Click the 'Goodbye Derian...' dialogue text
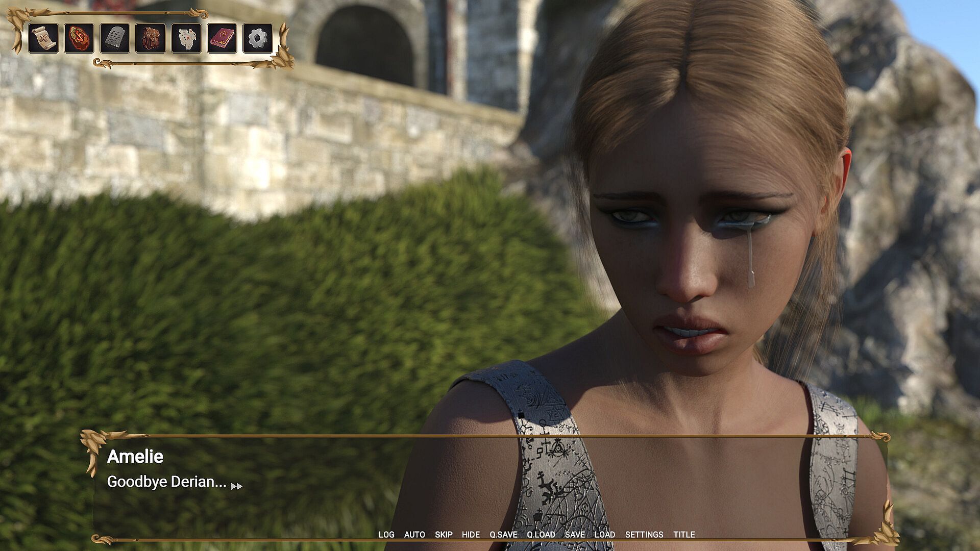Screen dimensions: 980x551 click(x=166, y=482)
